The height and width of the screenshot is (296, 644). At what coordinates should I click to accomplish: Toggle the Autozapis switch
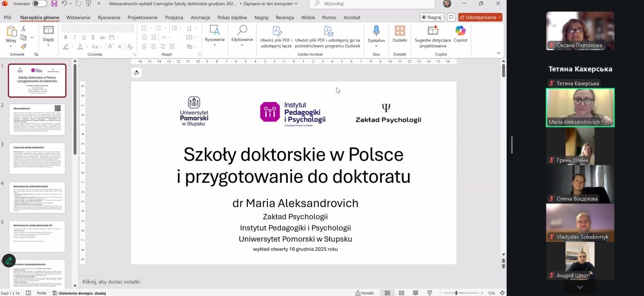(x=39, y=4)
